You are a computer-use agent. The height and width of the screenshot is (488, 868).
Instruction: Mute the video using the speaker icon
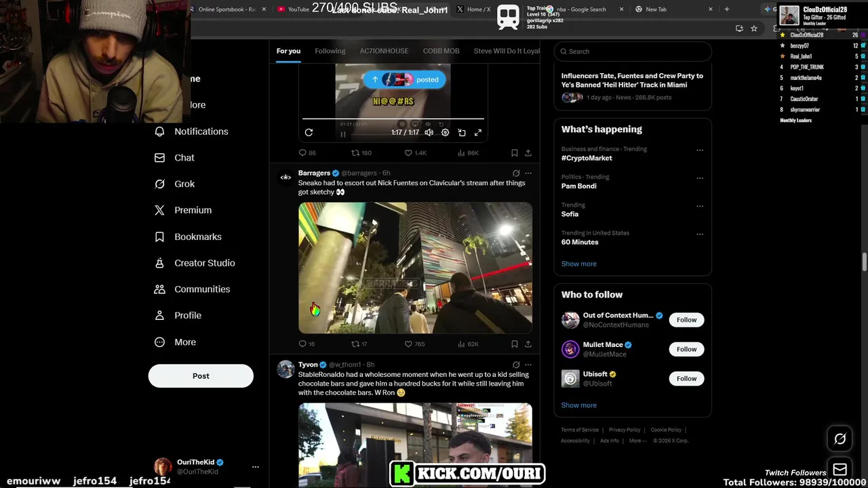click(x=429, y=133)
